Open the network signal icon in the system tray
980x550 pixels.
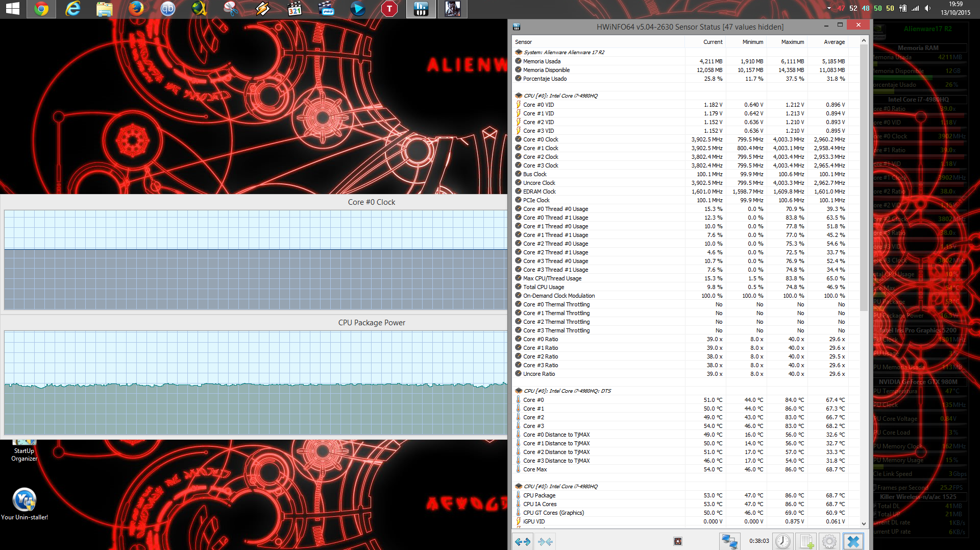coord(915,9)
